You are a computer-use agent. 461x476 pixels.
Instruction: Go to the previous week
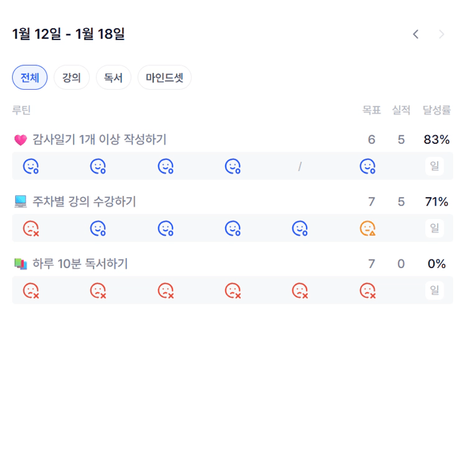[x=415, y=35]
